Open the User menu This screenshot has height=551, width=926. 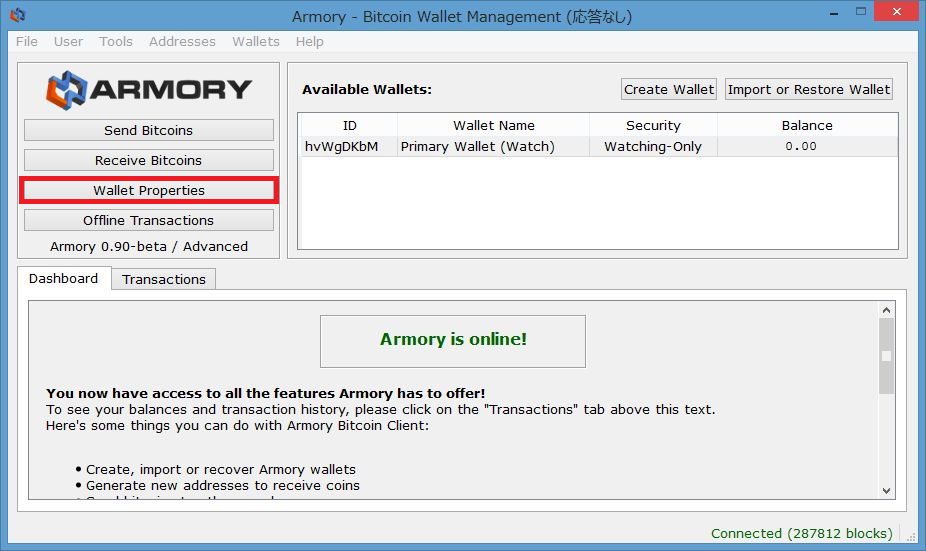pos(69,41)
